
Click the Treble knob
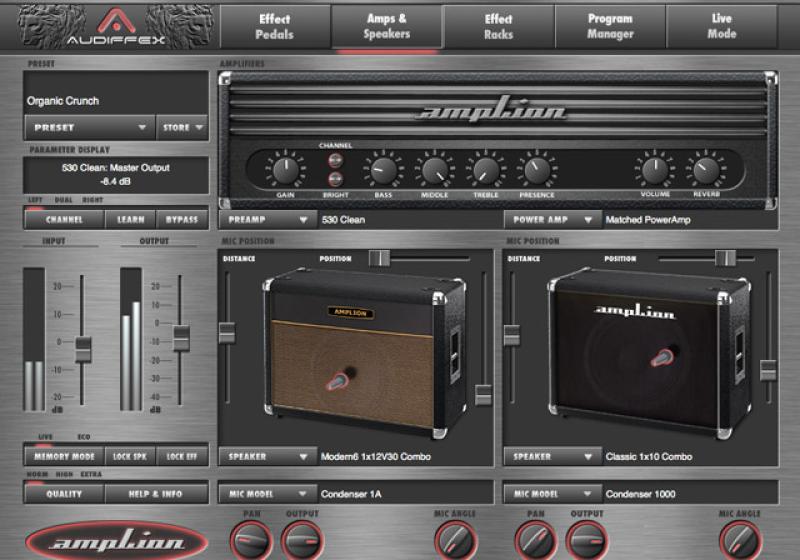click(x=486, y=171)
